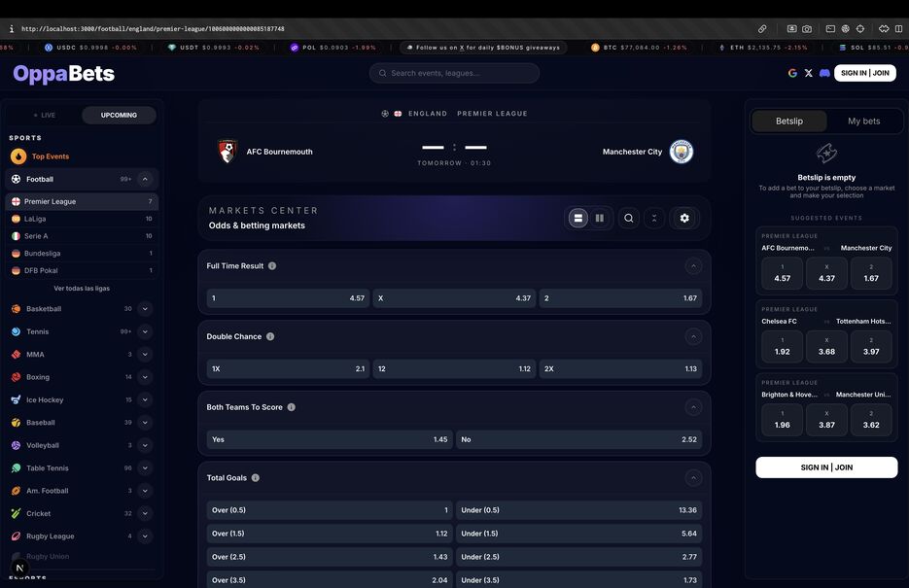The height and width of the screenshot is (588, 909).
Task: Click the search events input field
Action: tap(455, 73)
